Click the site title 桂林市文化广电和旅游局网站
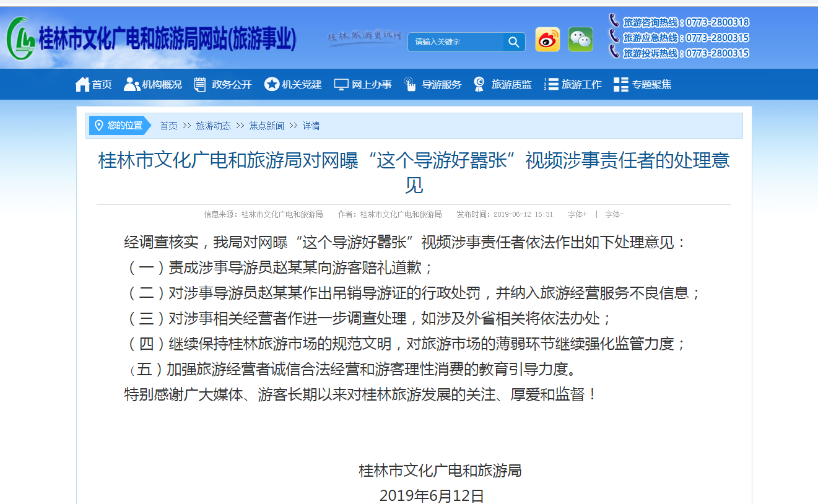Viewport: 818px width, 504px height. [168, 39]
